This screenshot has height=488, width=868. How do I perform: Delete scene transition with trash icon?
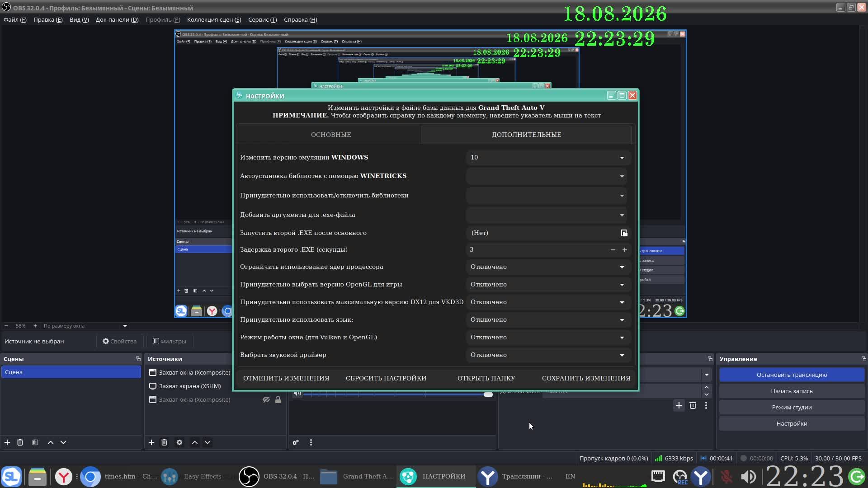click(693, 405)
